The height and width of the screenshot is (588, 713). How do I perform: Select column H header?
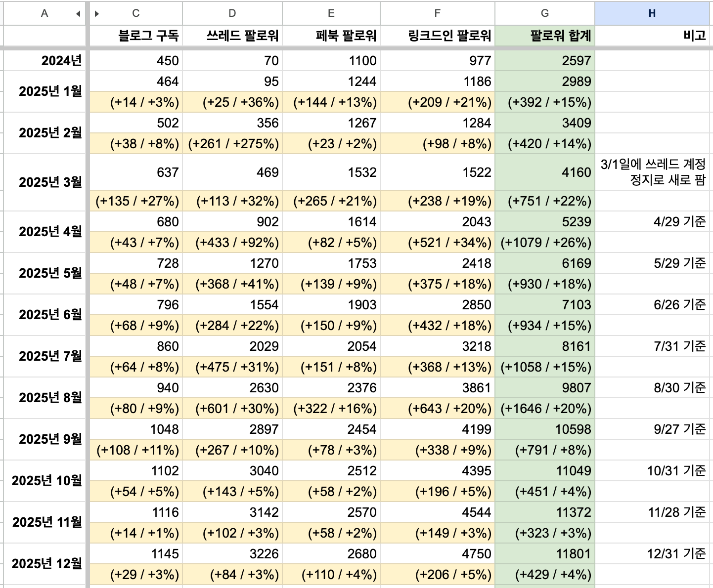[652, 13]
